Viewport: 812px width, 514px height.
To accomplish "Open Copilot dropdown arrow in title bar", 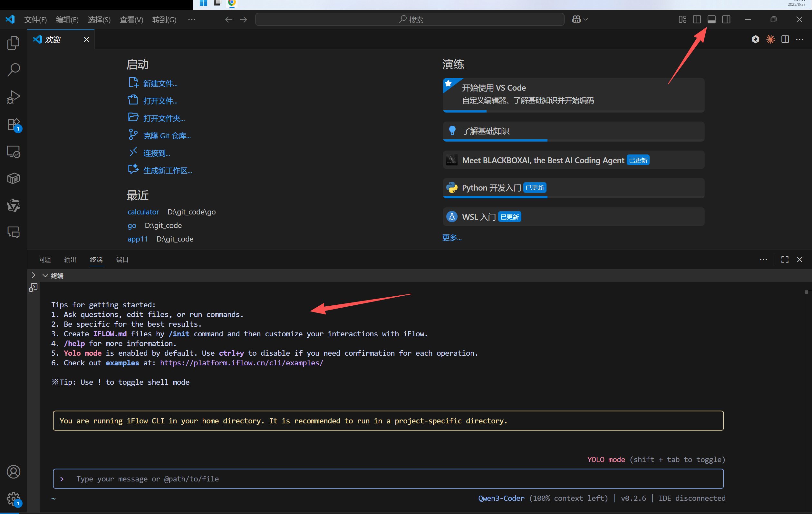I will click(586, 20).
